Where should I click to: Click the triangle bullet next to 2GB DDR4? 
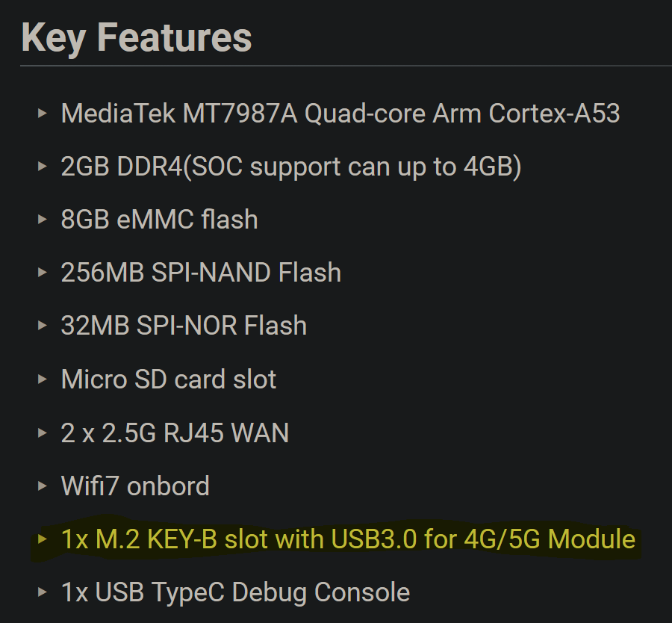pos(43,167)
